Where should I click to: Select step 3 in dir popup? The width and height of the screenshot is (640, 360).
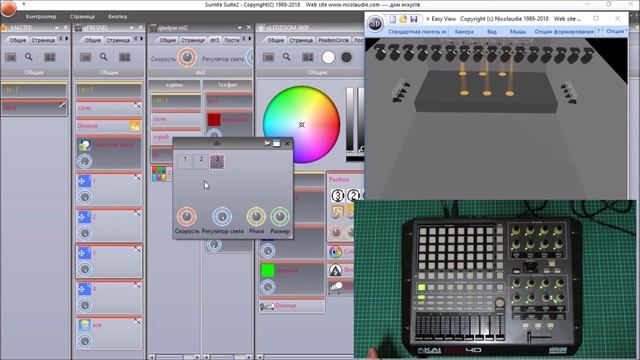point(217,161)
